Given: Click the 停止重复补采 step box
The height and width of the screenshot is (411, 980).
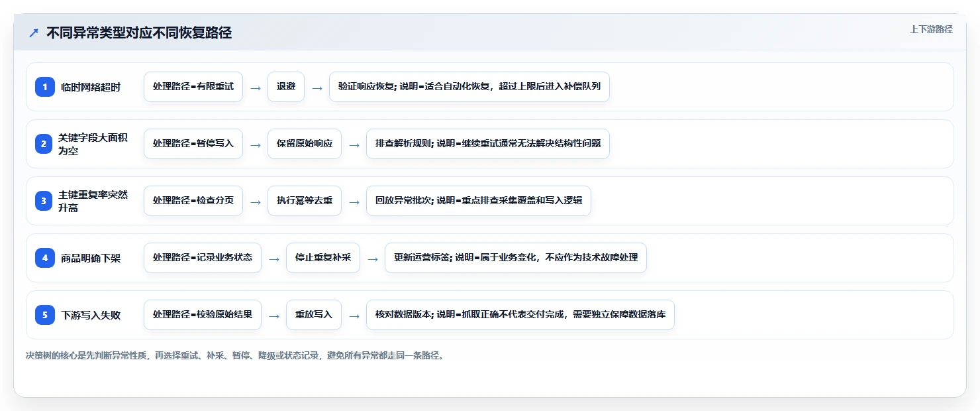Looking at the screenshot, I should click(323, 258).
